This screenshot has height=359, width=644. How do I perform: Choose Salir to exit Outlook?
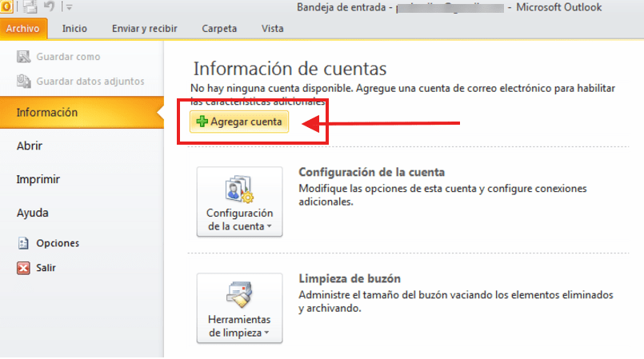[46, 268]
